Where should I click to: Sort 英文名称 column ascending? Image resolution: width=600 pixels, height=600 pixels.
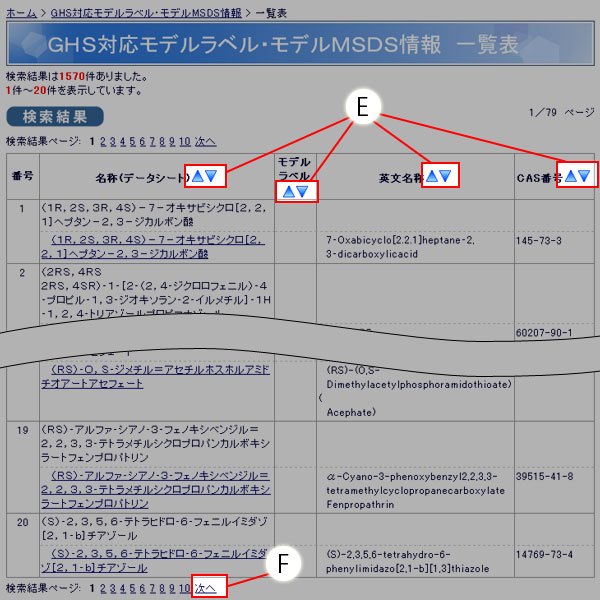[x=432, y=176]
